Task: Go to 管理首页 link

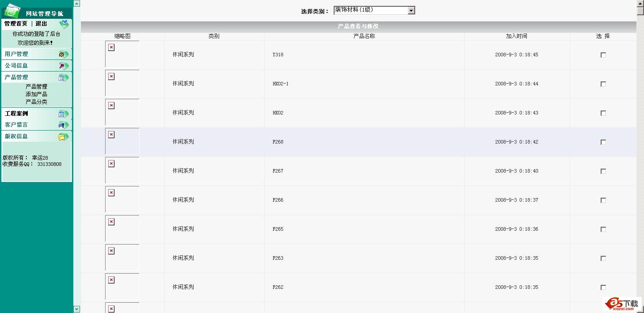Action: [x=16, y=24]
